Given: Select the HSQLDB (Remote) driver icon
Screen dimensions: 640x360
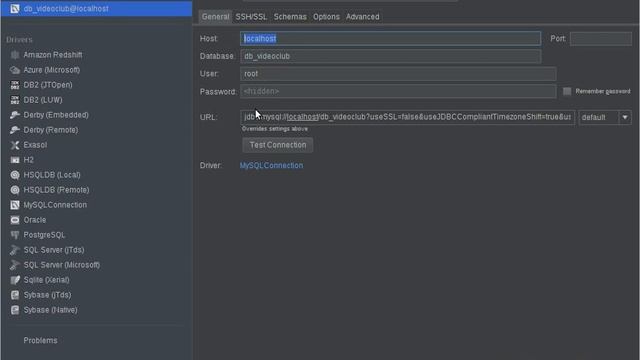Looking at the screenshot, I should tap(15, 190).
